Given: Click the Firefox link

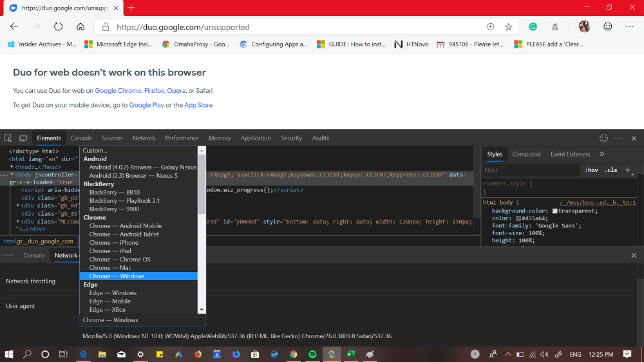Looking at the screenshot, I should (154, 90).
